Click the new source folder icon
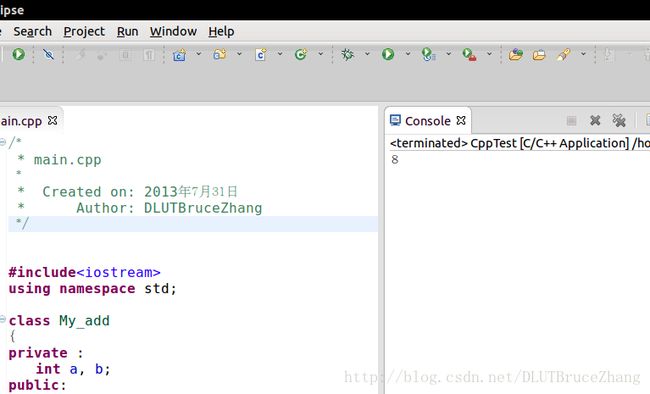This screenshot has width=650, height=394. coord(220,54)
